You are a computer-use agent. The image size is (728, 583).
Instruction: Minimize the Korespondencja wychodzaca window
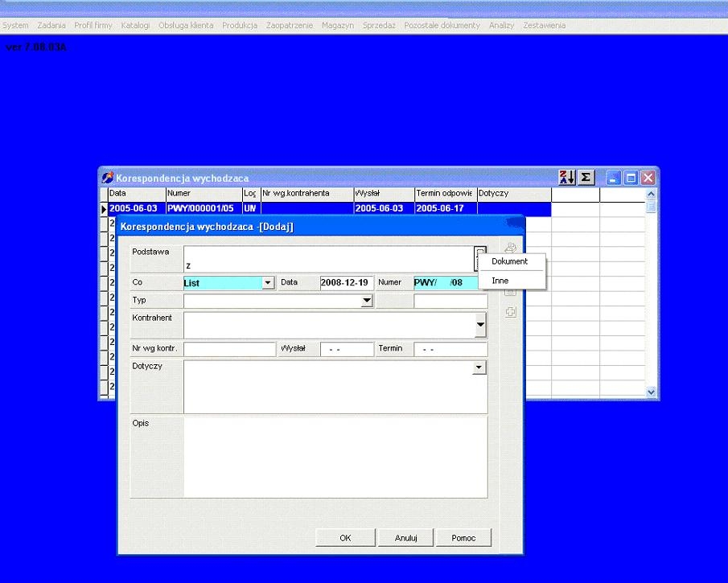click(614, 178)
